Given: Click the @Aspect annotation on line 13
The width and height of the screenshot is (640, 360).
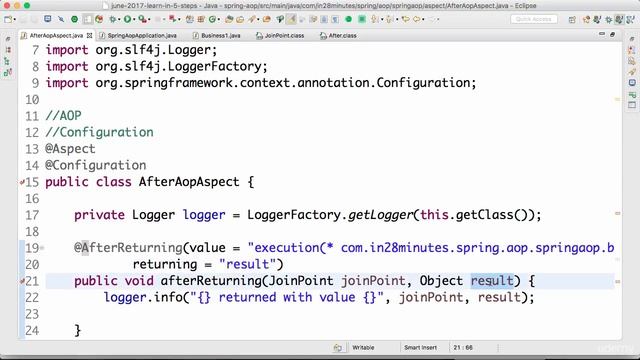Looking at the screenshot, I should 70,149.
